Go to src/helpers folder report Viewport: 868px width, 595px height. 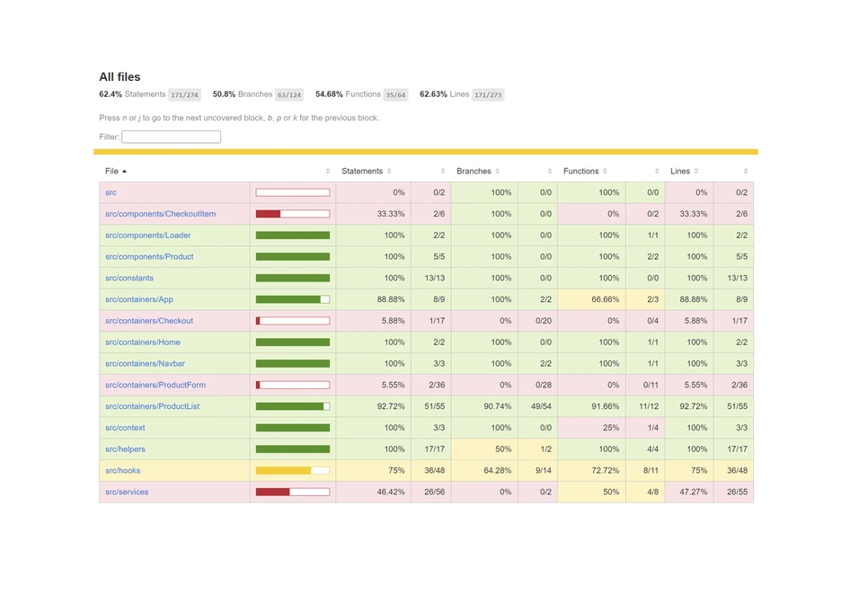pyautogui.click(x=125, y=449)
